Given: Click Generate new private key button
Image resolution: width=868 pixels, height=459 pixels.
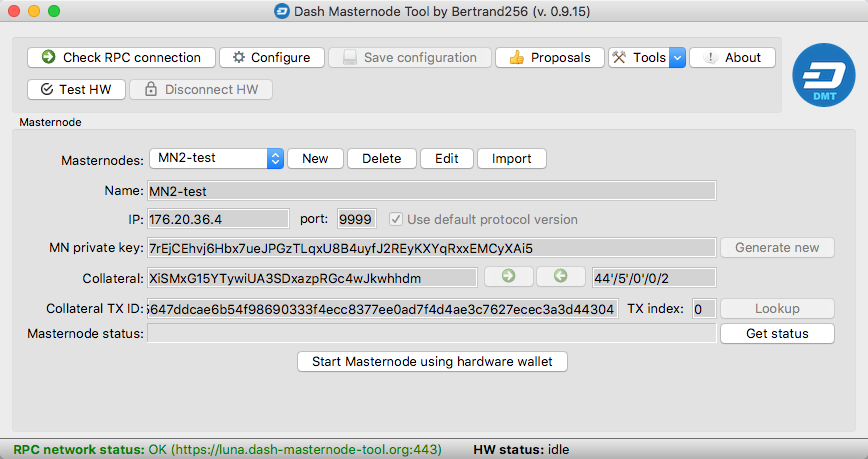Looking at the screenshot, I should click(x=777, y=248).
